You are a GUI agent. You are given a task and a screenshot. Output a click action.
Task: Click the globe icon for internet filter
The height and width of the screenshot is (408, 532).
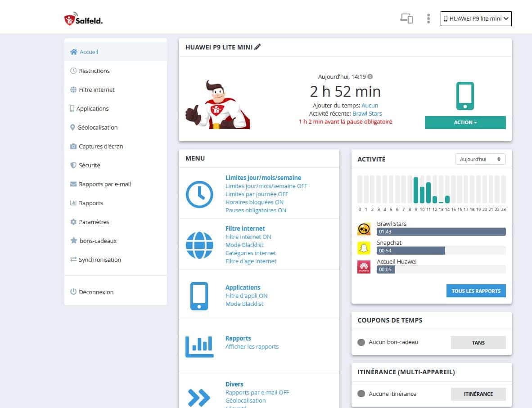(x=199, y=245)
